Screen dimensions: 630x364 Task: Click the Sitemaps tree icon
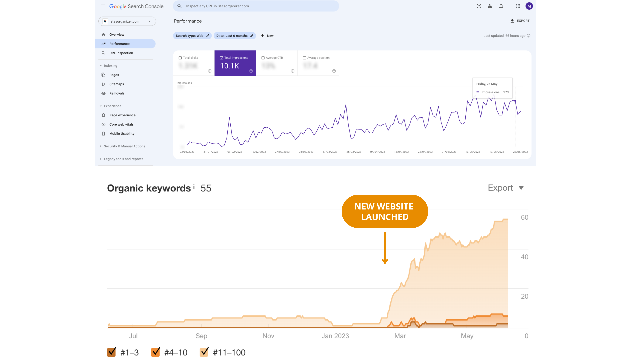(x=103, y=84)
